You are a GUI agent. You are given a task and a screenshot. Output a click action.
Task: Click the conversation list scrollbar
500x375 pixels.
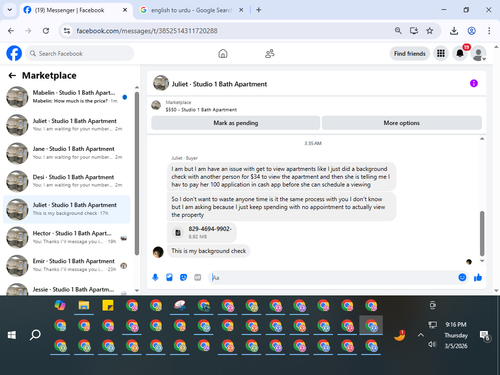[137, 173]
